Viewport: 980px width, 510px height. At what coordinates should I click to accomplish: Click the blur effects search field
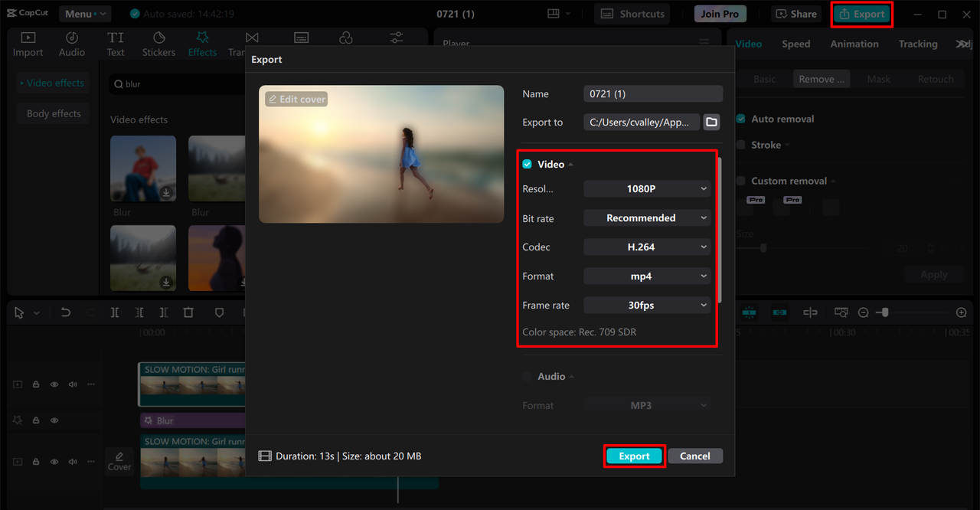pyautogui.click(x=178, y=83)
